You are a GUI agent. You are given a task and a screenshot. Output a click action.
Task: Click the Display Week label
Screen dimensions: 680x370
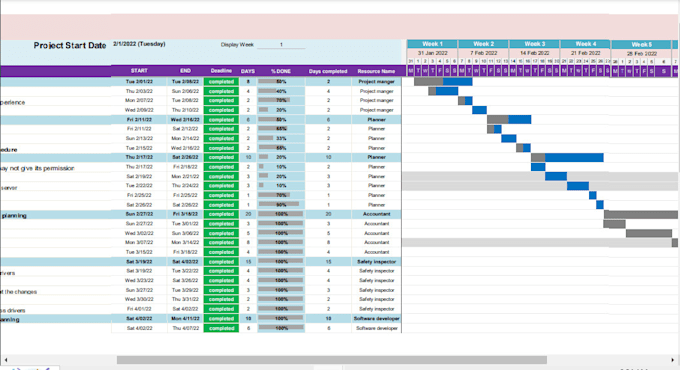(237, 45)
